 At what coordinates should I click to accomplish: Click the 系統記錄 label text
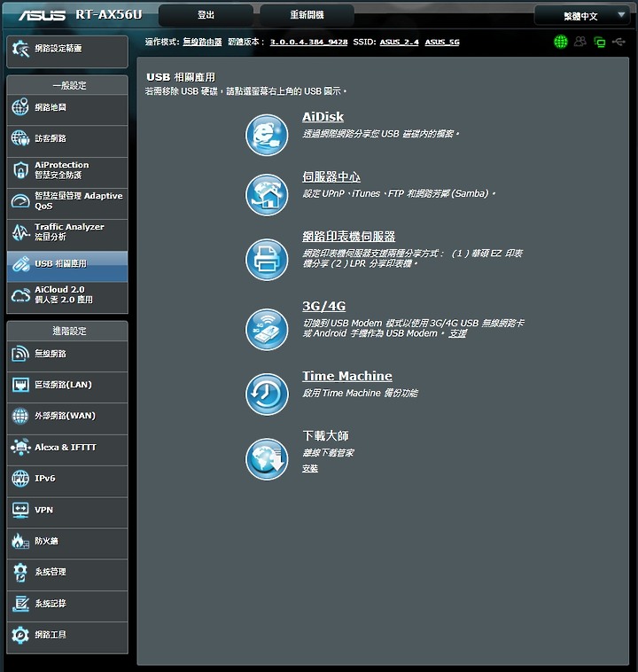(51, 604)
